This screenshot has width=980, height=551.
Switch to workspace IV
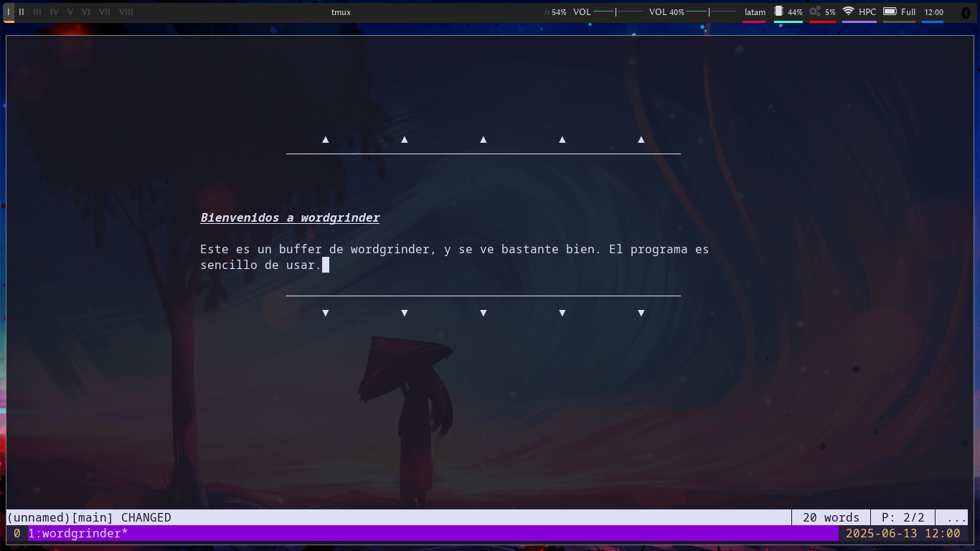55,12
